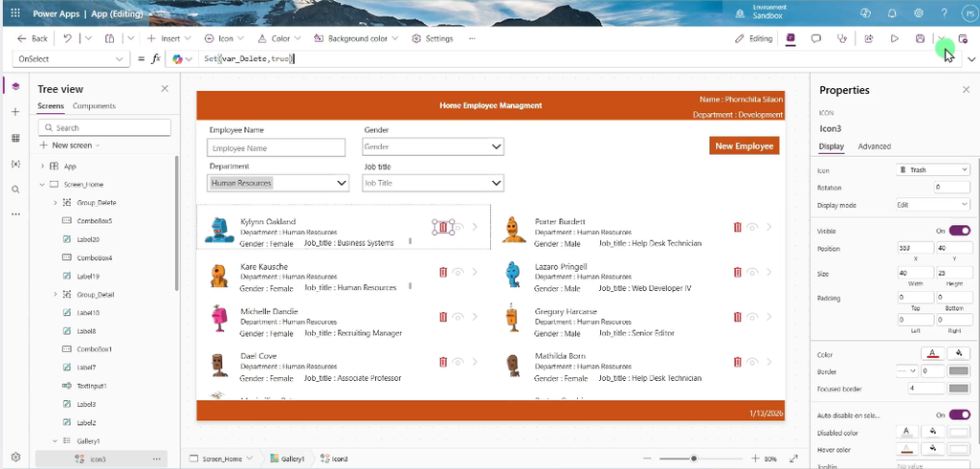Open the Search icon in sidebar
This screenshot has width=980, height=469.
click(15, 190)
